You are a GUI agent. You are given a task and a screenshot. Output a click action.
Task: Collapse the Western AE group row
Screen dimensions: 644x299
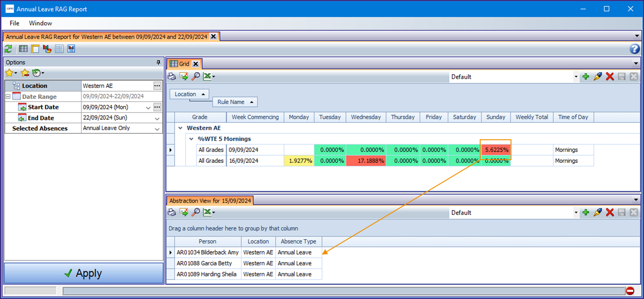click(x=181, y=128)
